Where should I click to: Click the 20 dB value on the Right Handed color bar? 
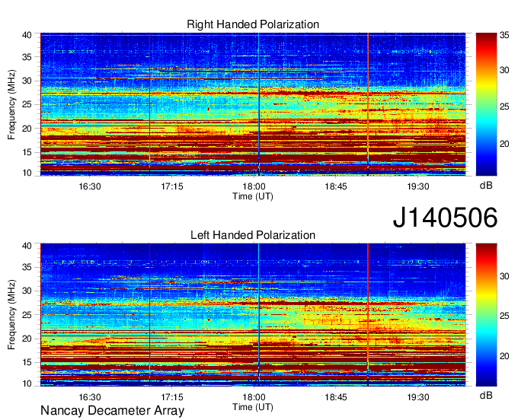click(x=504, y=144)
